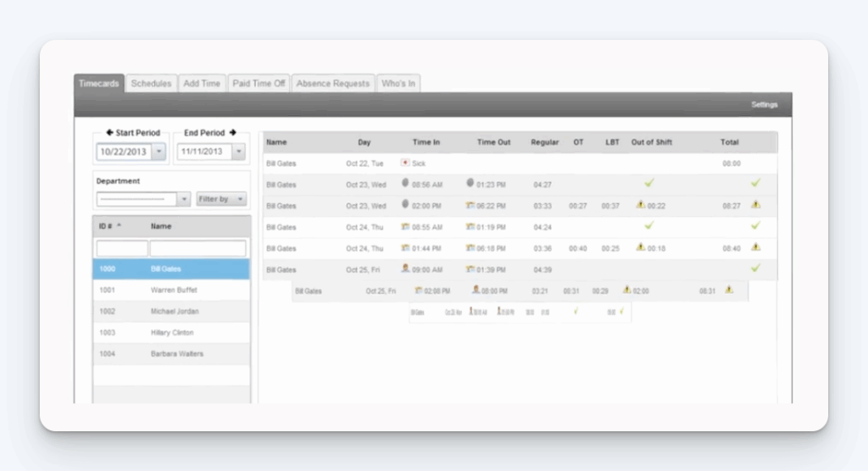
Task: Click the left arrow next to Start Period
Action: 109,133
